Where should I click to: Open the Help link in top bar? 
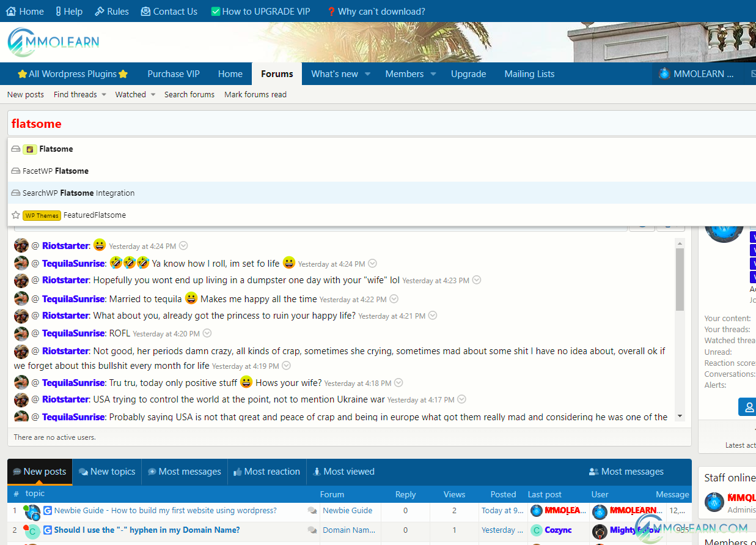click(x=68, y=11)
